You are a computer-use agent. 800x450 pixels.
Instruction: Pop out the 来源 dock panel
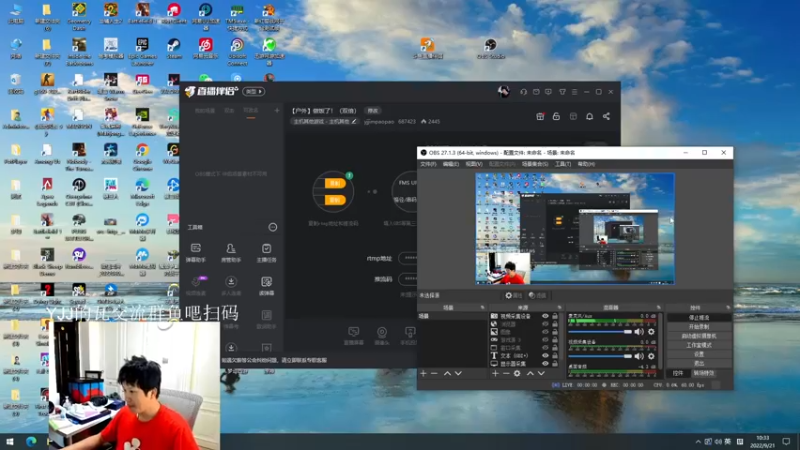pos(559,308)
